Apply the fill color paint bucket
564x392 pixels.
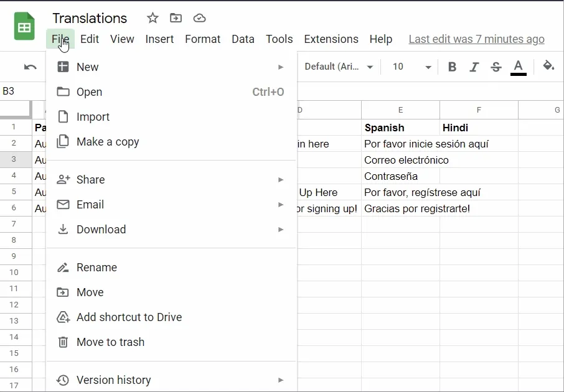coord(548,66)
